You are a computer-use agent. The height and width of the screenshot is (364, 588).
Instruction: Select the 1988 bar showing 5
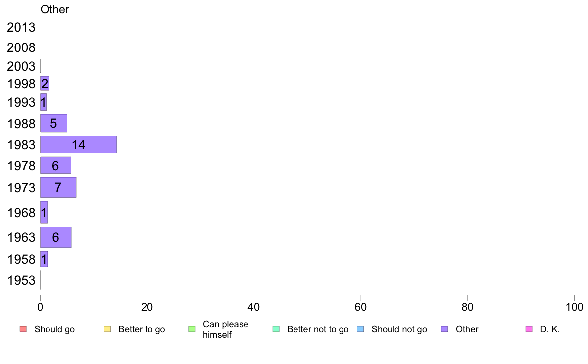pyautogui.click(x=53, y=123)
